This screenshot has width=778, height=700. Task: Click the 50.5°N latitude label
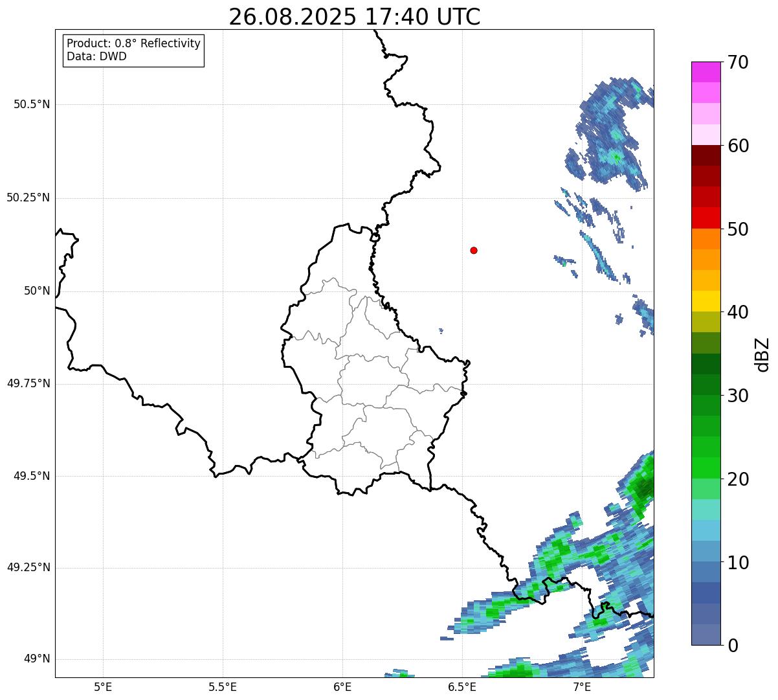click(x=32, y=104)
